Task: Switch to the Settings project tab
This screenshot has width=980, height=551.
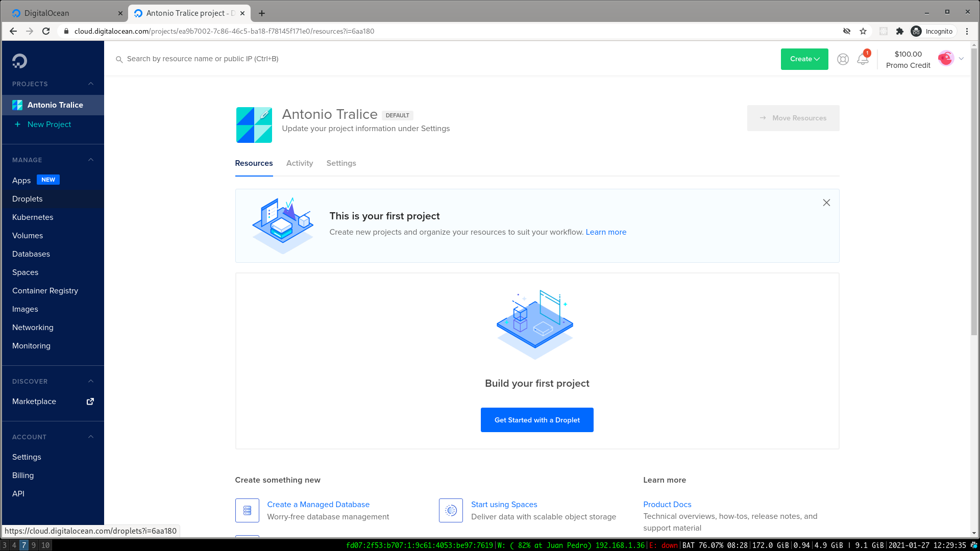Action: pos(341,163)
